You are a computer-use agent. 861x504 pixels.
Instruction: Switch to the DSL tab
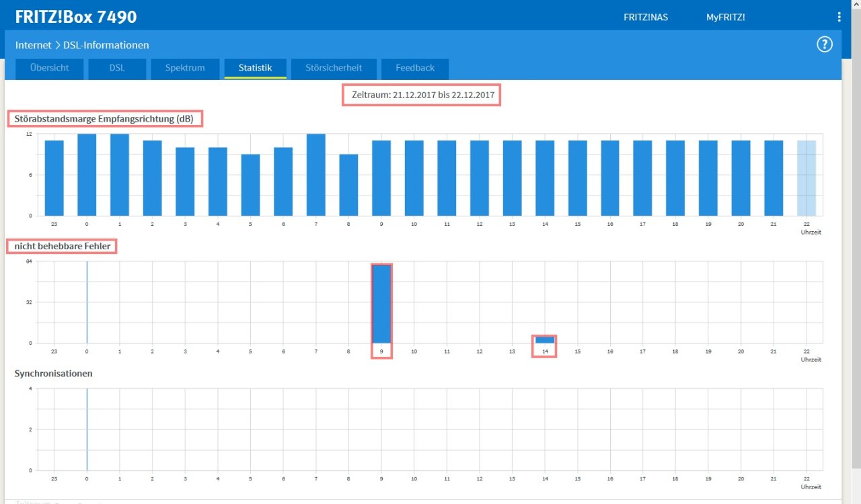coord(117,68)
